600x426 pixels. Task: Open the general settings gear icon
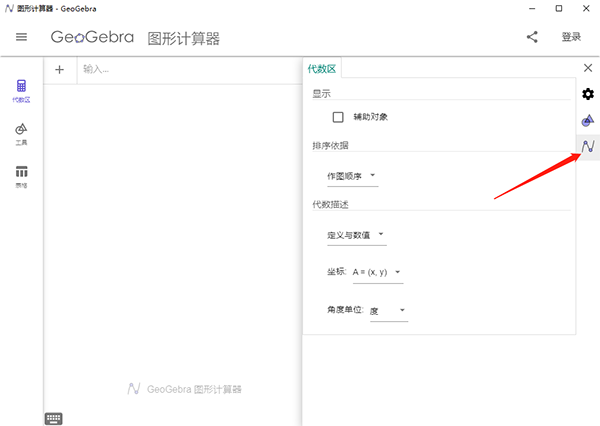[x=588, y=94]
